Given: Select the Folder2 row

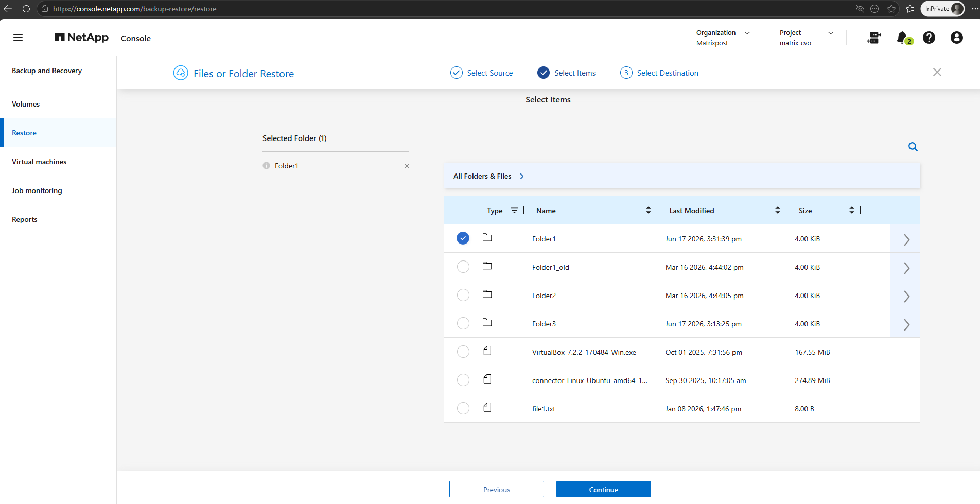Looking at the screenshot, I should (x=463, y=295).
